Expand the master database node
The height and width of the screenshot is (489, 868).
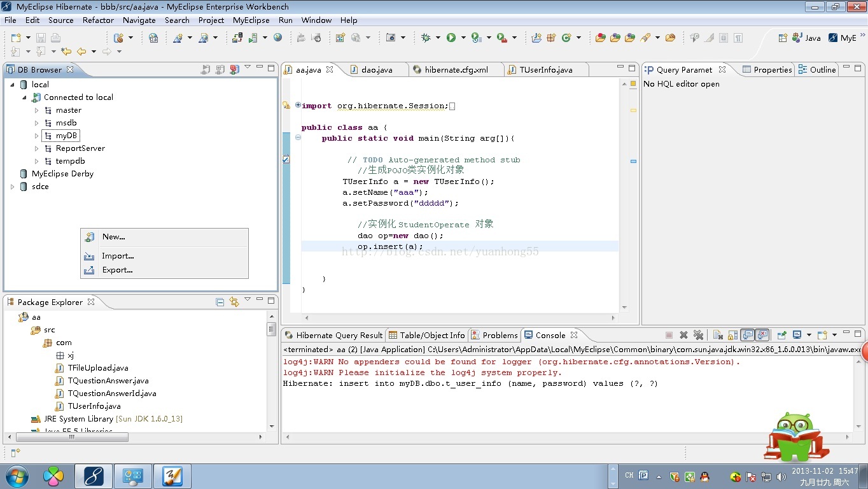[36, 110]
